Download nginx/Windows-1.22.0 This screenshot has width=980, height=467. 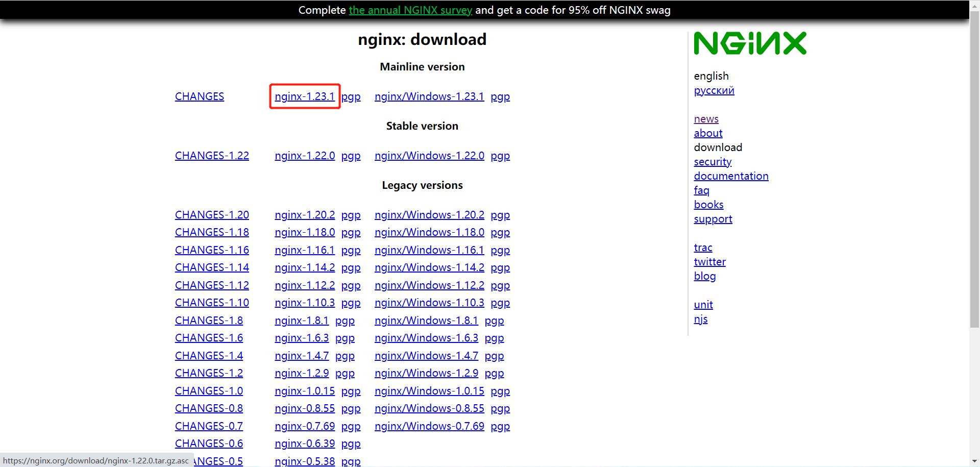click(x=429, y=156)
